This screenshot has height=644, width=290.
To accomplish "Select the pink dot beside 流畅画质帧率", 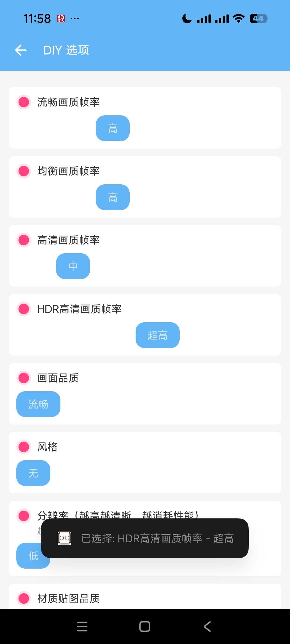I will (24, 102).
